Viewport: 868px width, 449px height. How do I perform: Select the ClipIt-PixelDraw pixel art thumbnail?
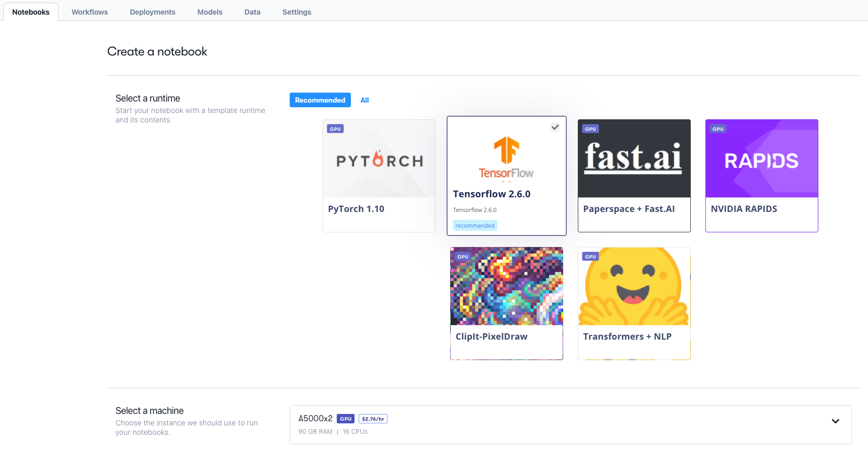pos(507,286)
